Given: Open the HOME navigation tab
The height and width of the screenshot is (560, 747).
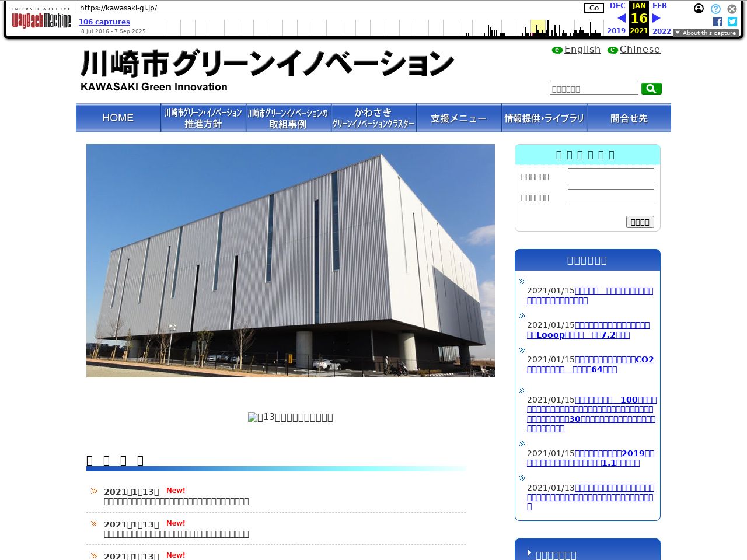Looking at the screenshot, I should pyautogui.click(x=118, y=118).
